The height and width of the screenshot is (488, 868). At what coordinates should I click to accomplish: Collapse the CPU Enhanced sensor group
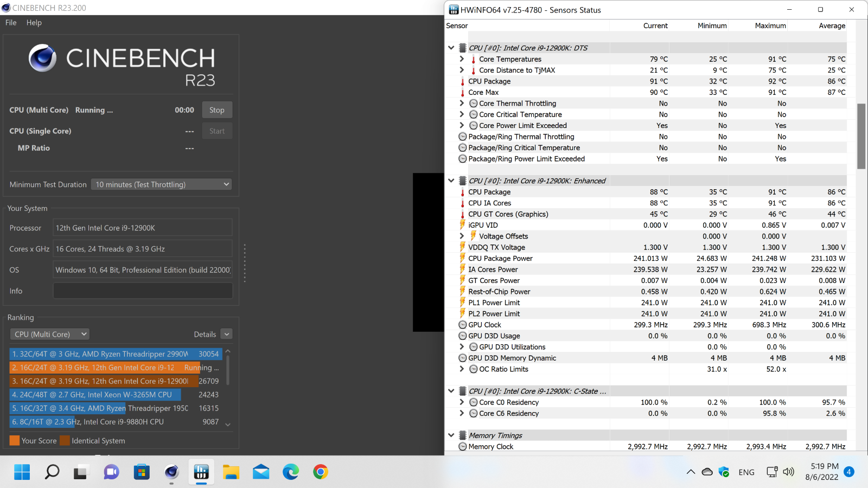click(x=451, y=181)
